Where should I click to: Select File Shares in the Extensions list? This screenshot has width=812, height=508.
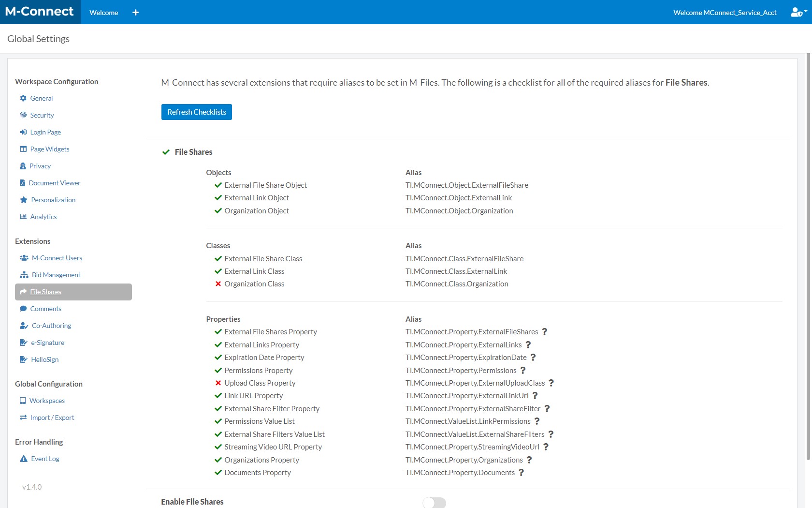45,292
